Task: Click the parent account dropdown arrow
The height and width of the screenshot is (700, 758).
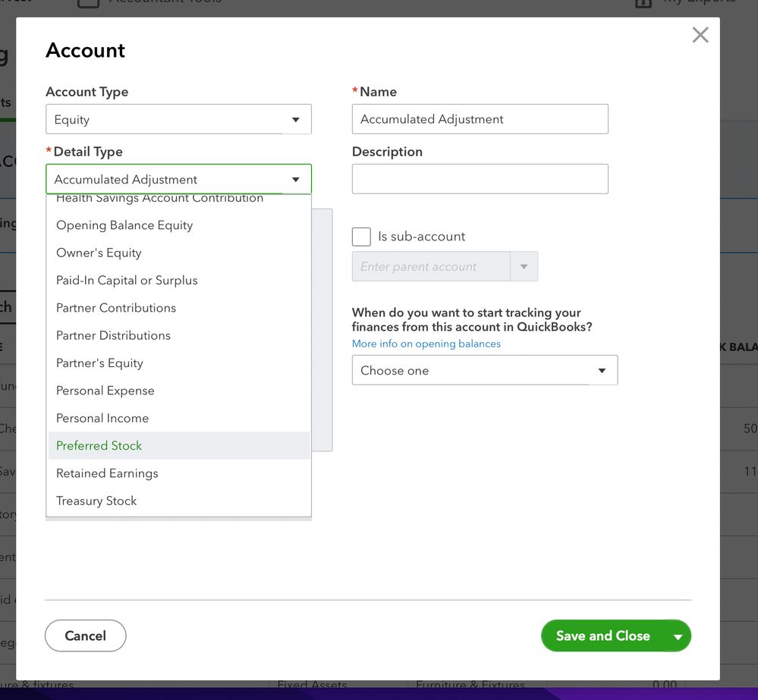Action: [x=524, y=267]
